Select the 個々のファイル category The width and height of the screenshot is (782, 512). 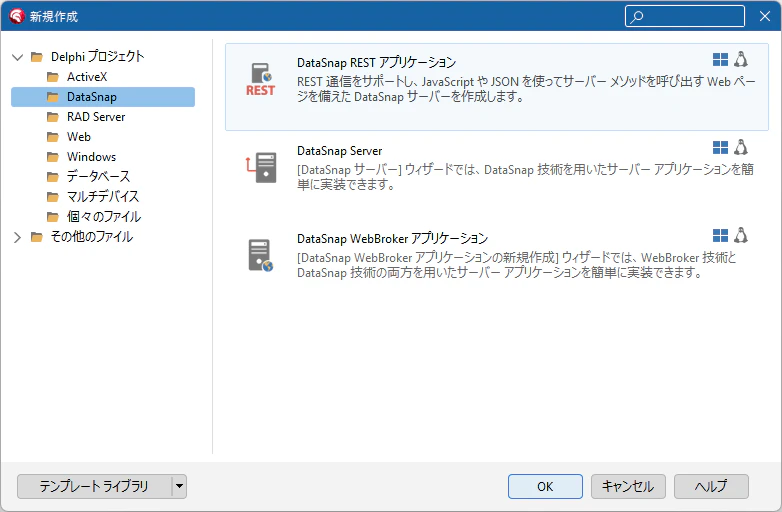click(104, 216)
